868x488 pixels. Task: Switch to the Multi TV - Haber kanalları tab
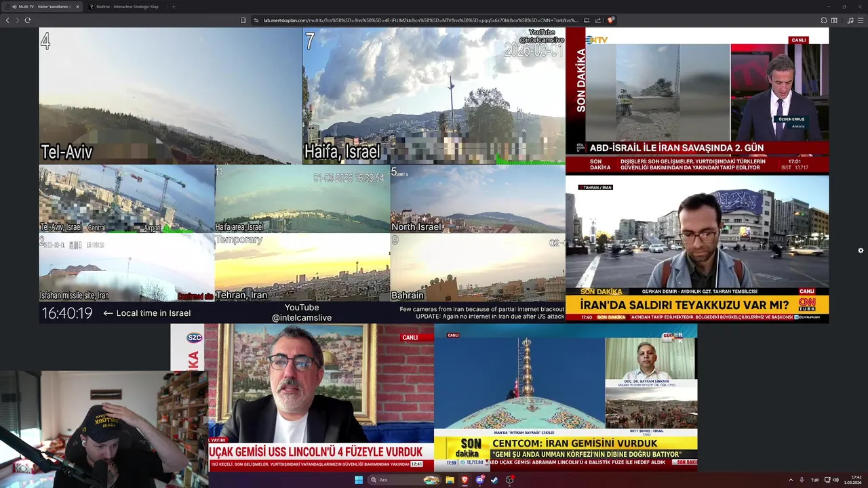click(42, 7)
